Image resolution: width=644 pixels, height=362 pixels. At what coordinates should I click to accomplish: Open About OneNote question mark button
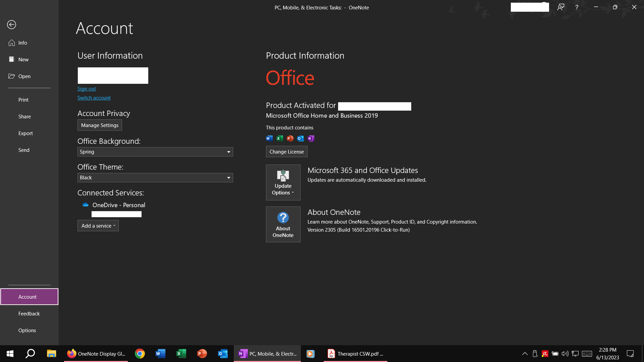283,224
